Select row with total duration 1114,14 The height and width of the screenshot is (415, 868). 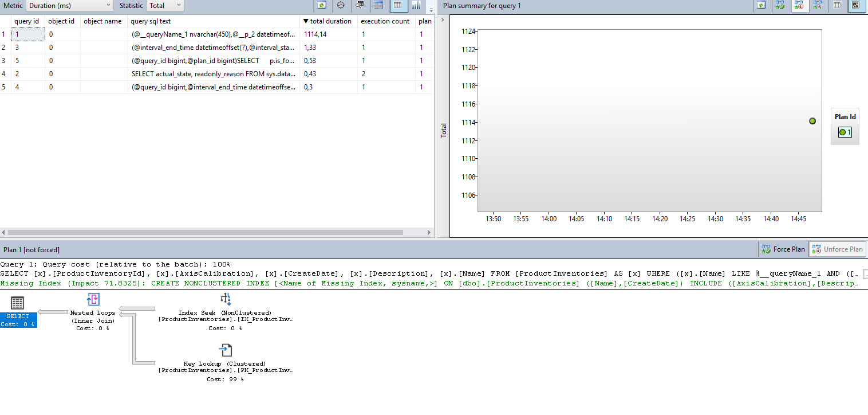(x=216, y=34)
